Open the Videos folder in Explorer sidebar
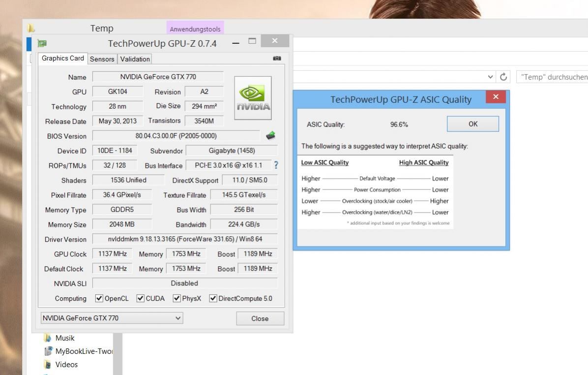This screenshot has width=588, height=375. coord(61,365)
